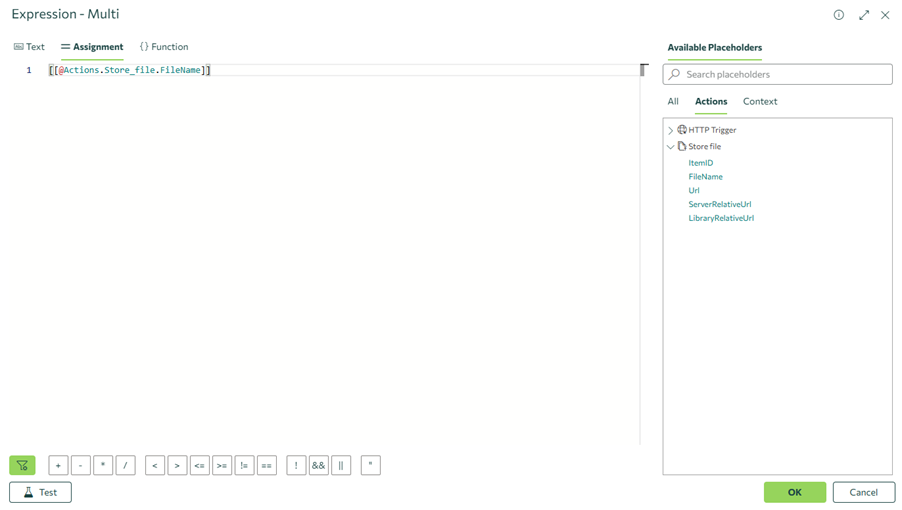Switch to the Context placeholders tab

point(760,101)
